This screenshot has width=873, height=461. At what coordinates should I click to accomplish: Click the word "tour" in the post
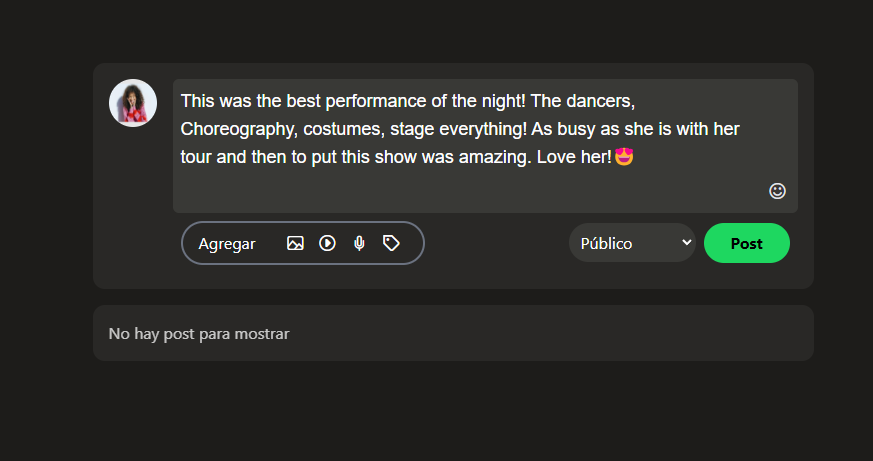click(195, 158)
